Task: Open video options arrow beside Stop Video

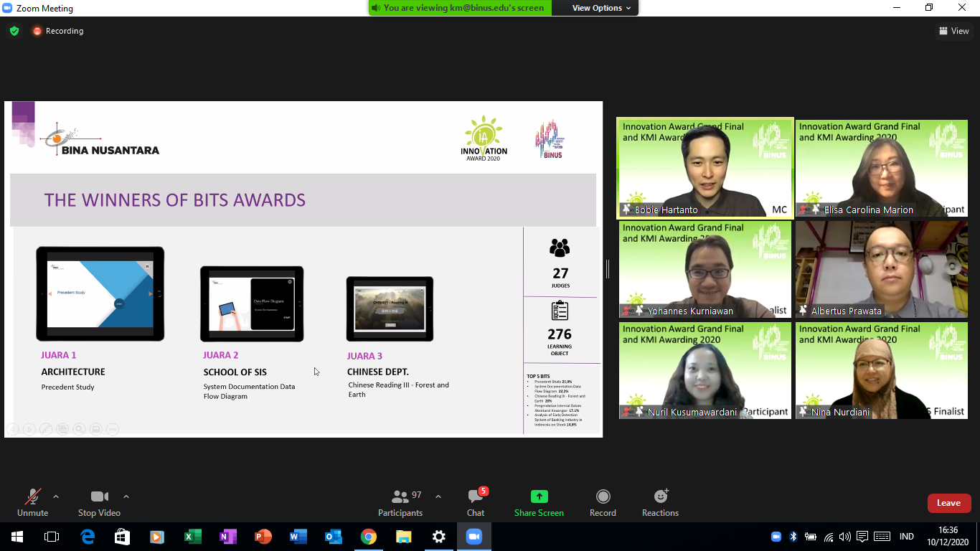Action: (126, 496)
